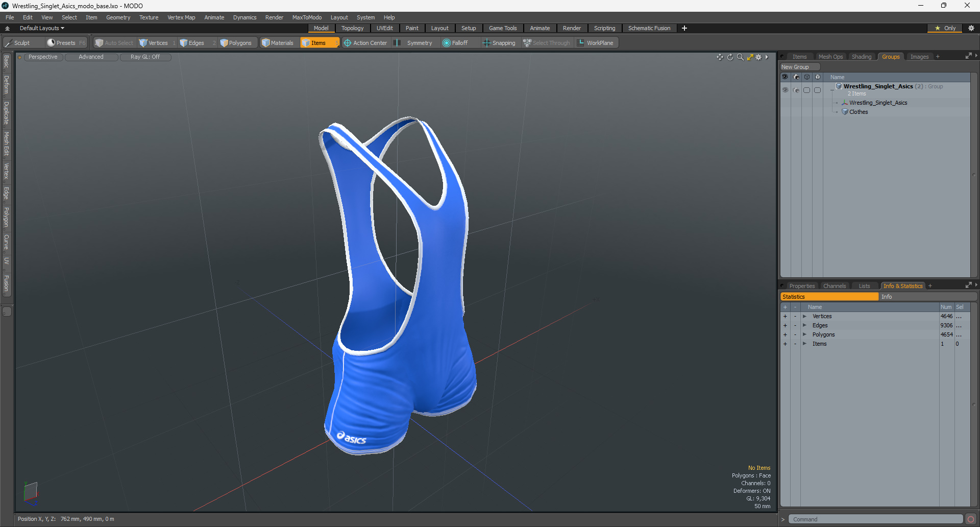Open Default Layouts dropdown

[x=42, y=28]
